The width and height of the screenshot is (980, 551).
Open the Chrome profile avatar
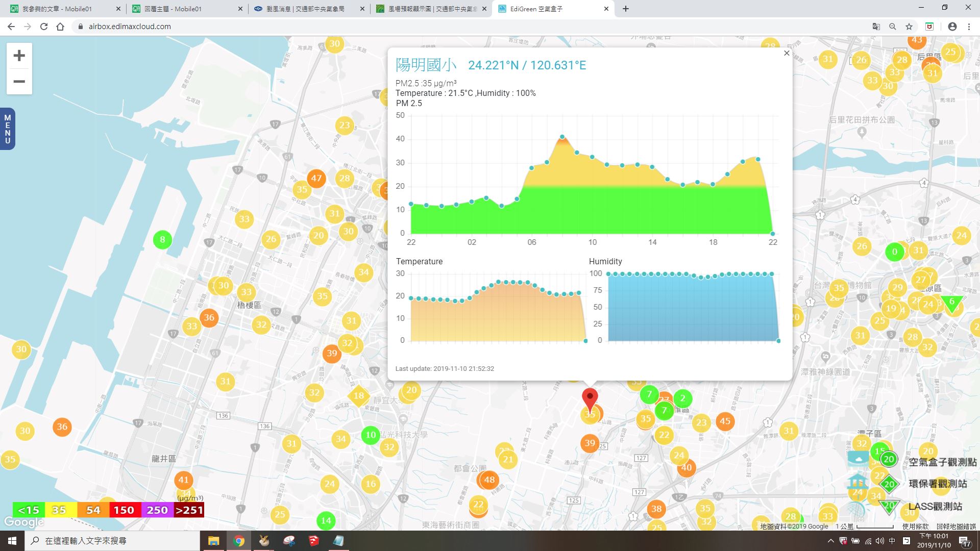click(x=952, y=27)
